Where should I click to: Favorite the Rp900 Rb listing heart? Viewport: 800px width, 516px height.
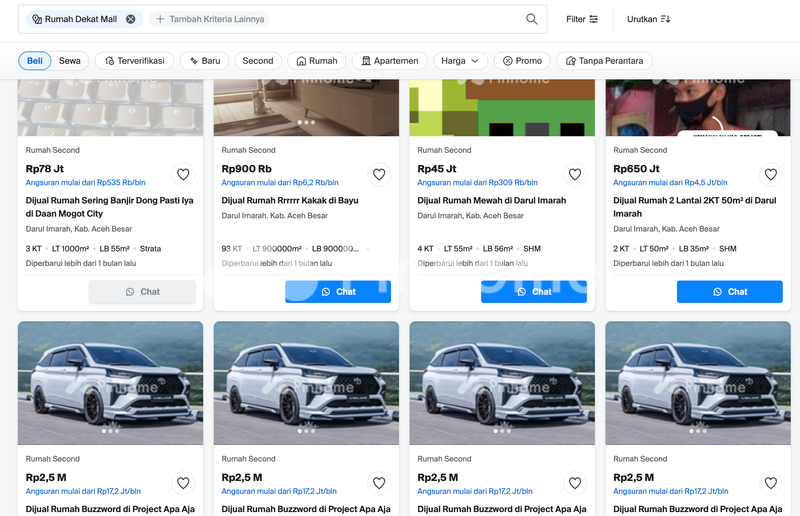pyautogui.click(x=379, y=174)
